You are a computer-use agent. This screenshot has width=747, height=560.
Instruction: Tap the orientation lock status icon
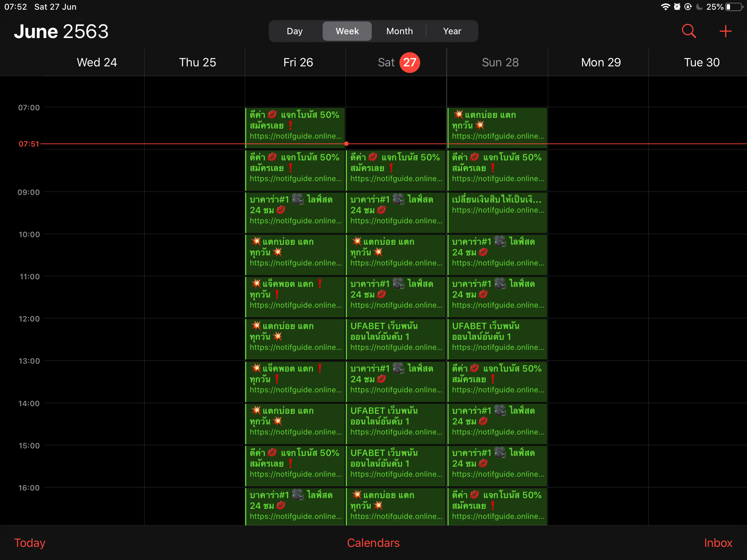tap(688, 7)
